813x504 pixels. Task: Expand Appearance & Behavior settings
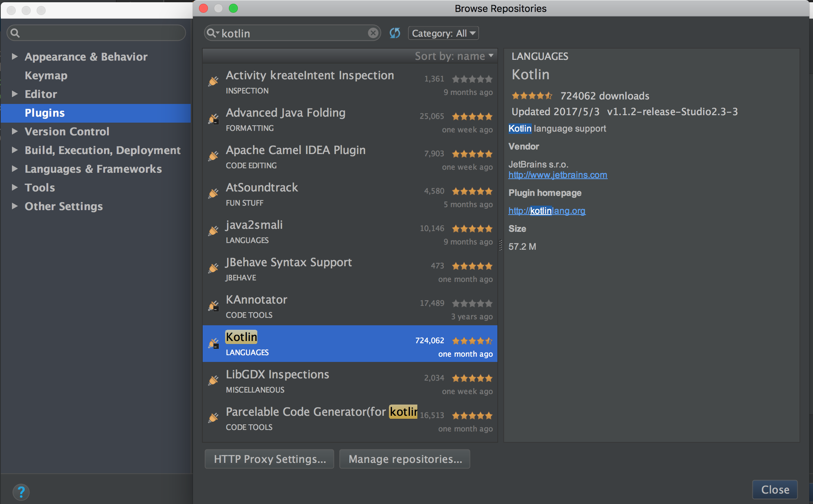[15, 56]
